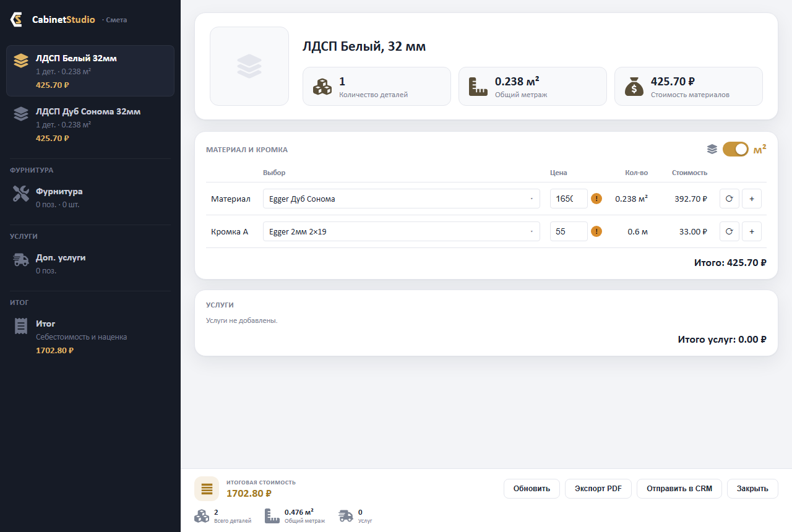
Task: Click the material price field showing 1650
Action: tap(569, 199)
